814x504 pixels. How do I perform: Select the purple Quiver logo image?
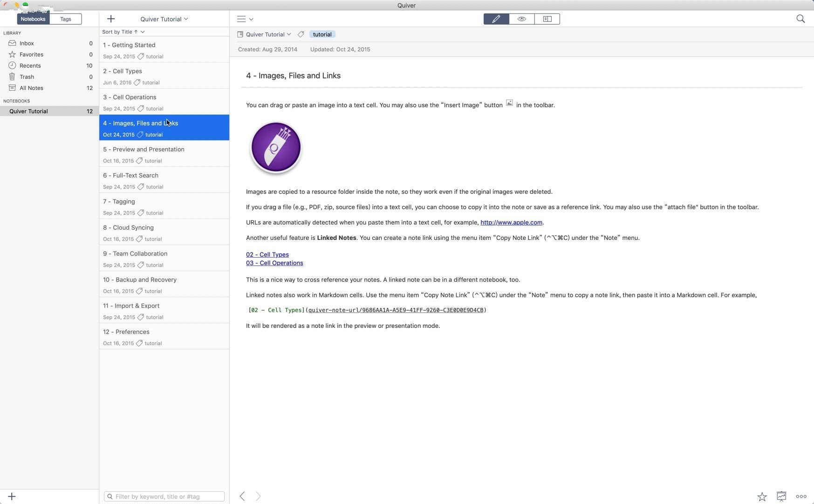point(276,148)
